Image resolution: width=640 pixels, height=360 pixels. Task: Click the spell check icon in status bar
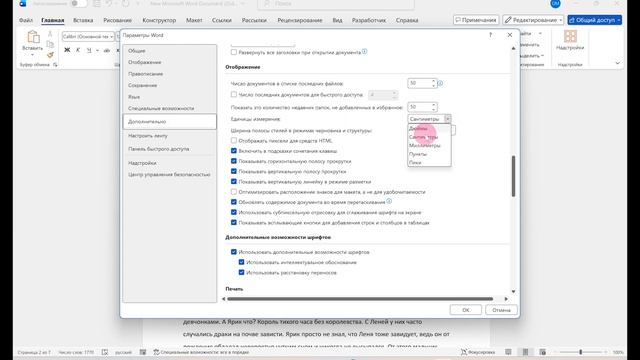[105, 352]
